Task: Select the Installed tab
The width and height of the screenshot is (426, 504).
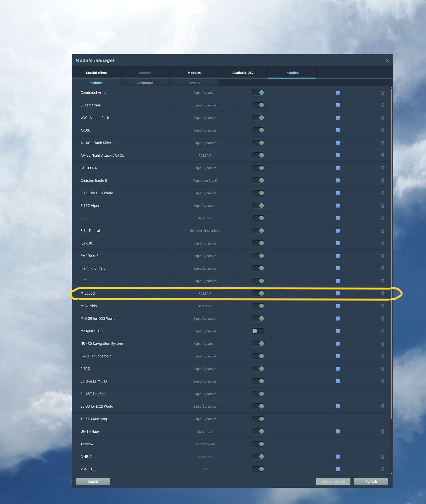Action: point(292,73)
